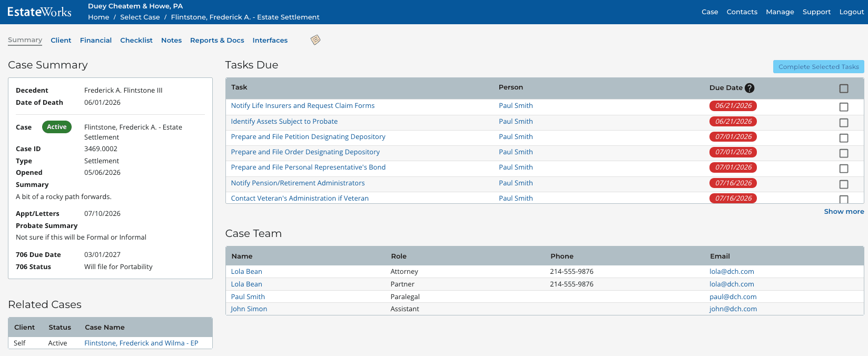This screenshot has width=868, height=356.
Task: Open Lola Bean Attorney team member
Action: coord(246,272)
